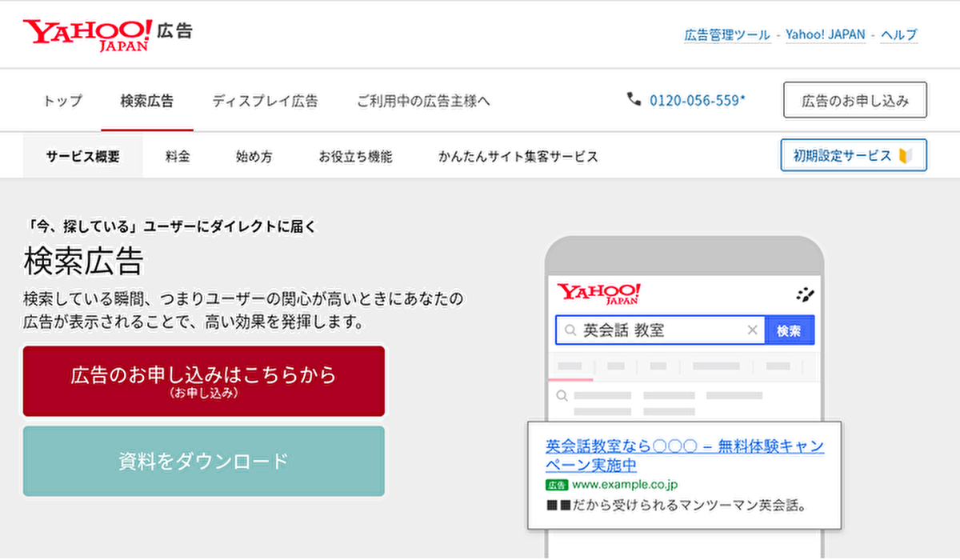Open the ヘルプ link

[x=899, y=35]
